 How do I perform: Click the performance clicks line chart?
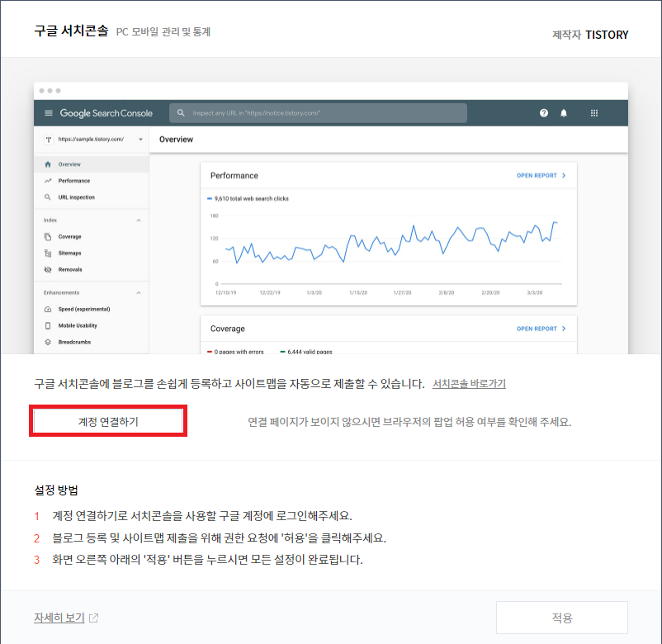[391, 242]
